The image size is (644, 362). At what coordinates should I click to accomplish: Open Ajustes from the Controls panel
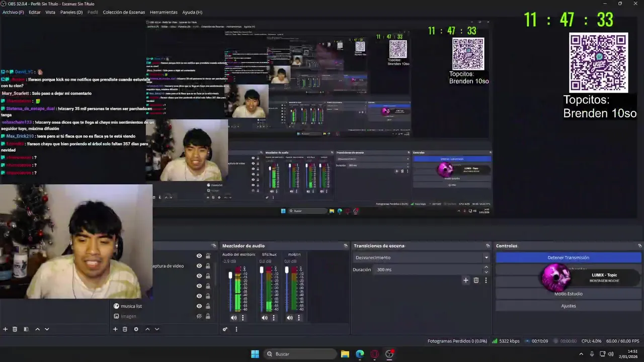(569, 306)
